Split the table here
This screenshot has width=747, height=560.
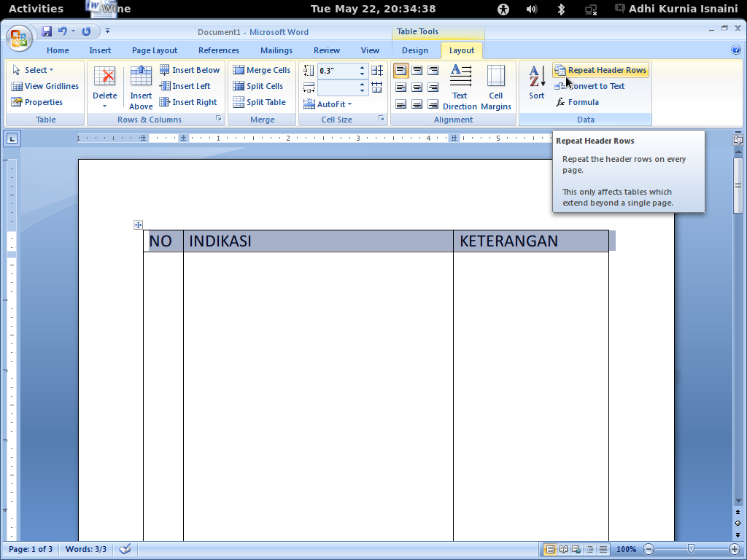[x=259, y=102]
